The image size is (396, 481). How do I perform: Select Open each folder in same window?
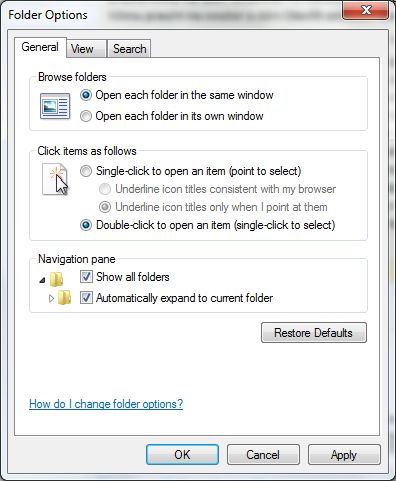(x=86, y=95)
